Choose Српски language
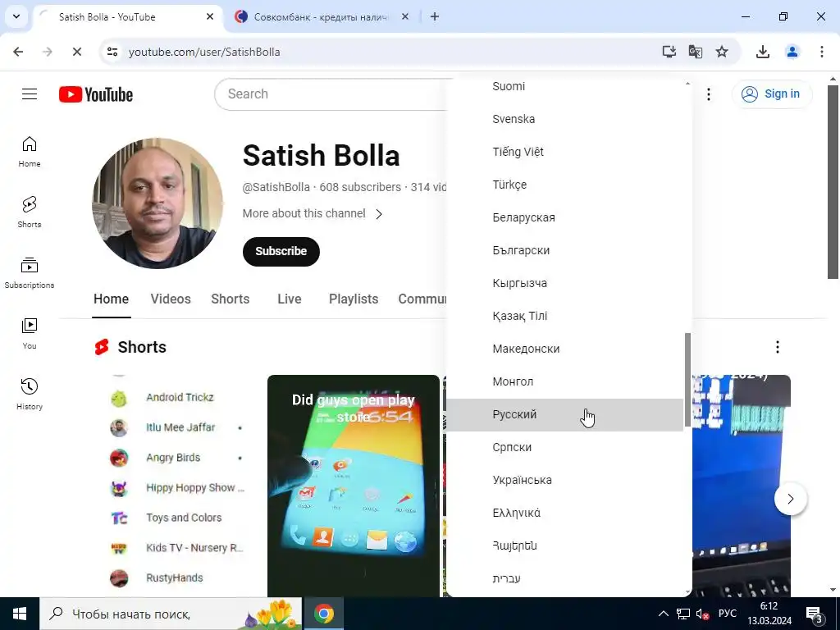The height and width of the screenshot is (630, 840). (x=564, y=447)
